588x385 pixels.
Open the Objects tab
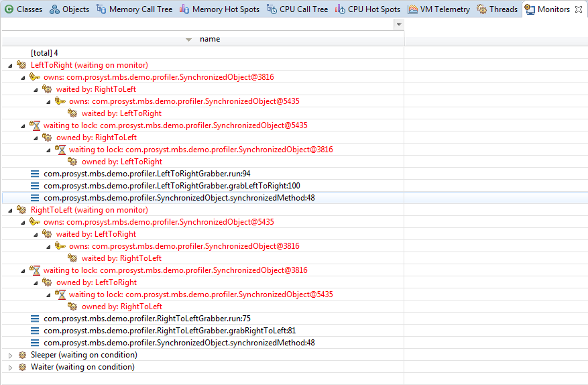69,9
